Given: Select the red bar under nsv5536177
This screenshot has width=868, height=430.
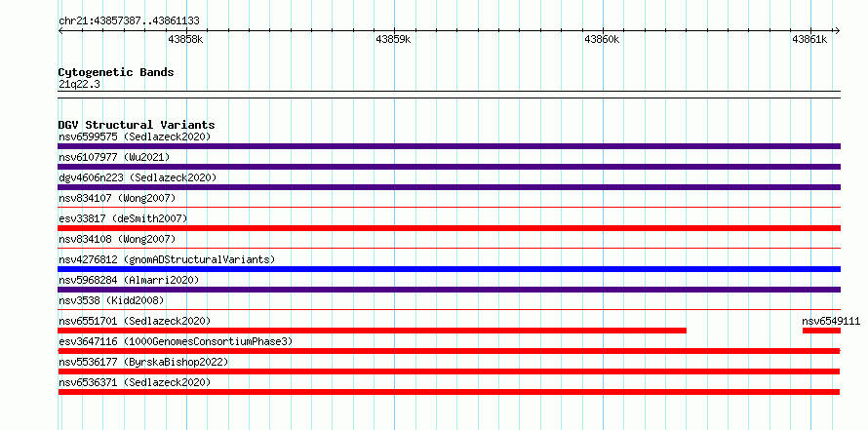Looking at the screenshot, I should (x=449, y=371).
